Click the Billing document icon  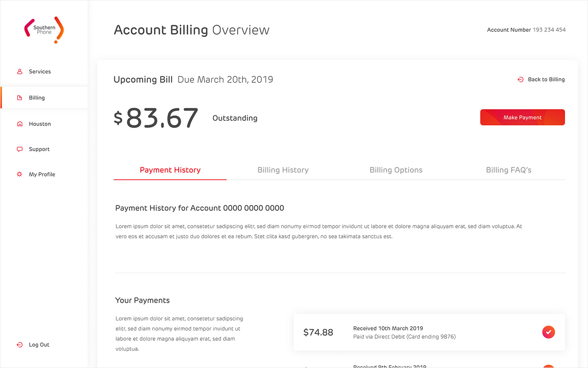coord(20,98)
